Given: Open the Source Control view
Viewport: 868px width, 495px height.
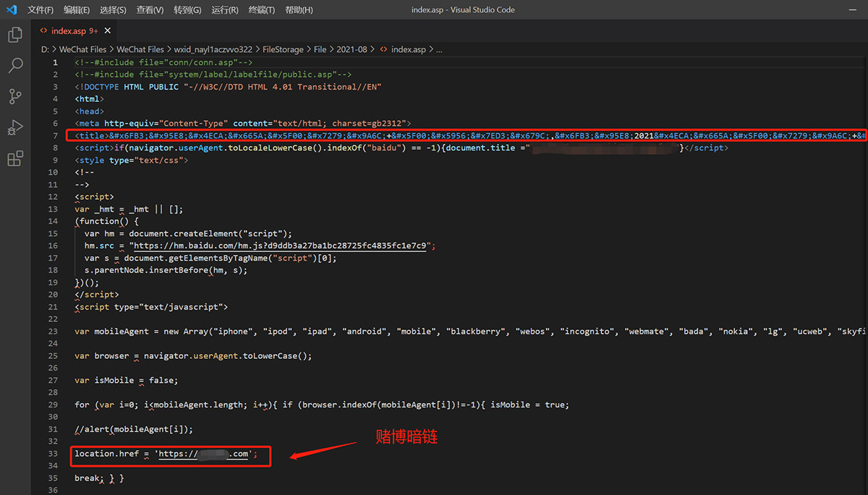Looking at the screenshot, I should click(x=14, y=97).
